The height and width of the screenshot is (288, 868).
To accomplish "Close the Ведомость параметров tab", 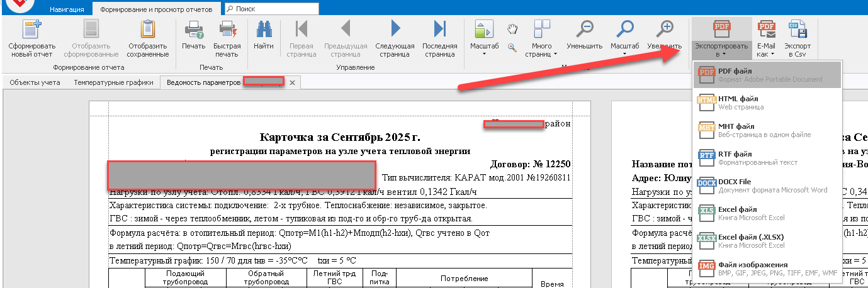I will (292, 82).
